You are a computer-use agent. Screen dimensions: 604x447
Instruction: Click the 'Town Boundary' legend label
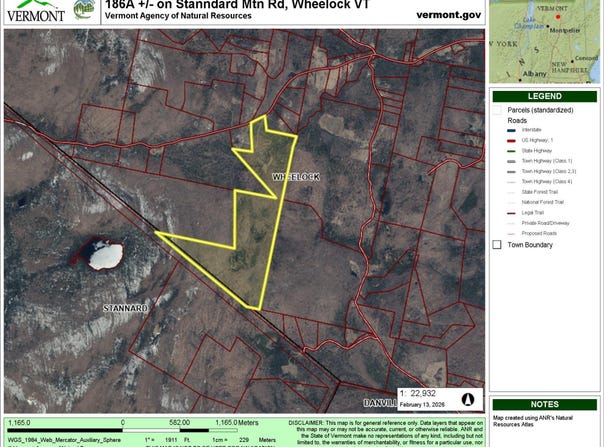(530, 245)
